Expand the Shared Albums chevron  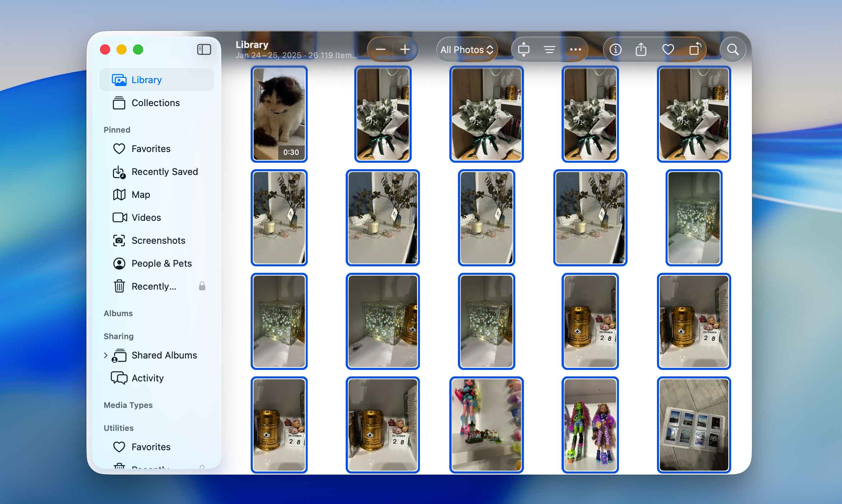click(x=105, y=355)
